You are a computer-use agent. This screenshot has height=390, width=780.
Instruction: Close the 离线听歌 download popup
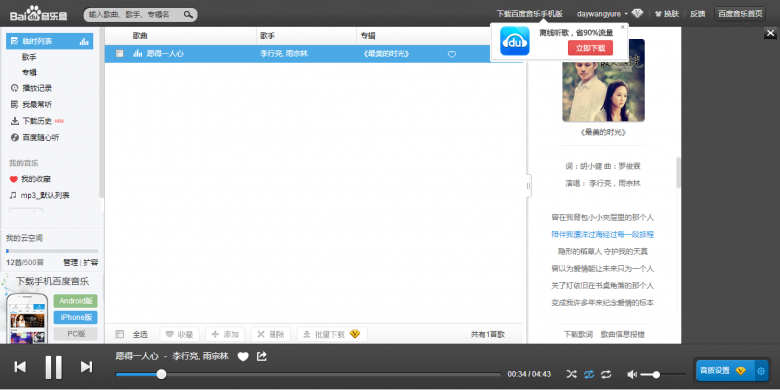click(x=622, y=27)
